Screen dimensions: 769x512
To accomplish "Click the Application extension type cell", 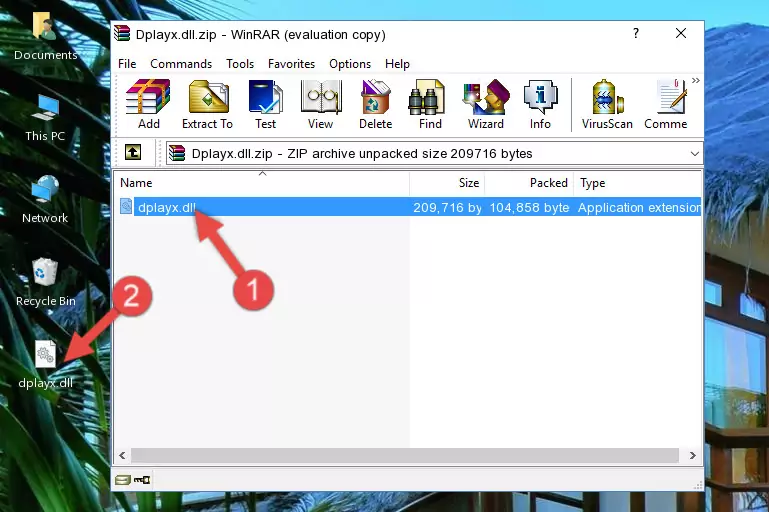I will click(640, 207).
